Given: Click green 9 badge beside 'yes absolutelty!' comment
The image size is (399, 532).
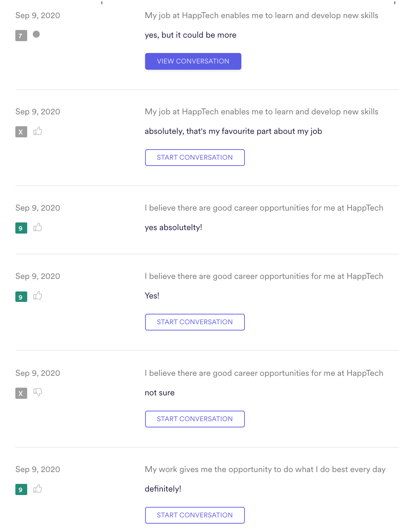Looking at the screenshot, I should 21,228.
